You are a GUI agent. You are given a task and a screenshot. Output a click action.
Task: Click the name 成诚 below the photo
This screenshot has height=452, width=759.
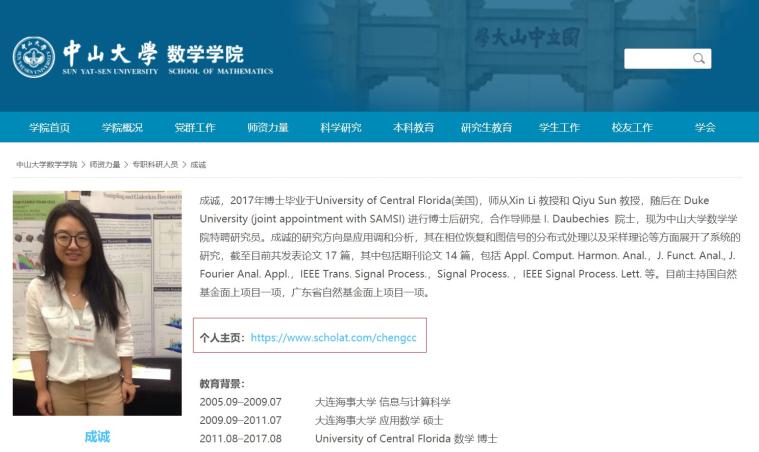(x=97, y=437)
